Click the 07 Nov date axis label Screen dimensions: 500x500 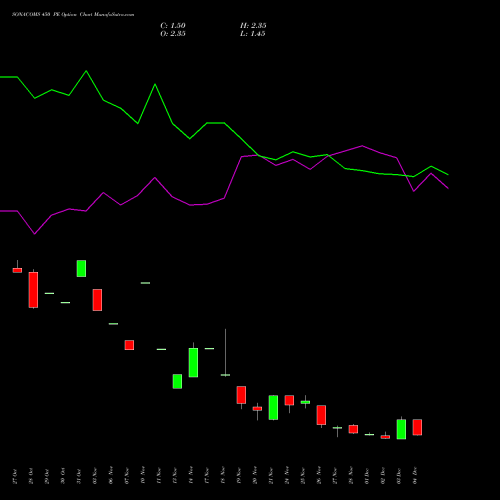[127, 476]
